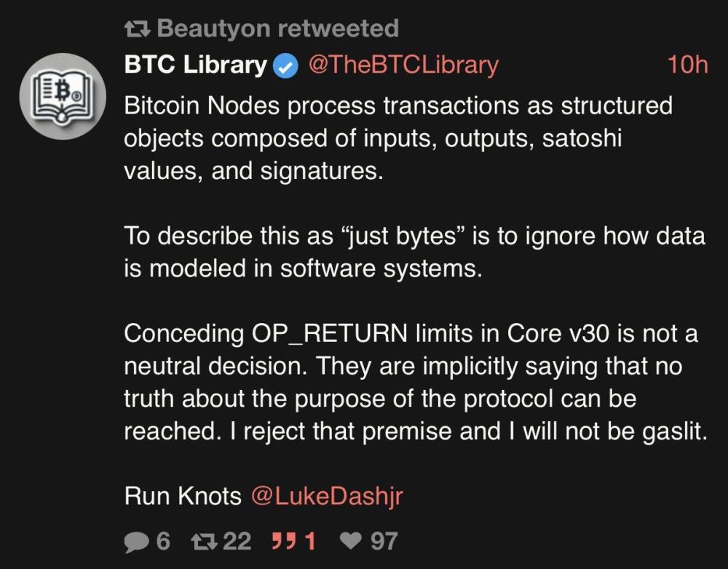
Task: Open BTC Library profile avatar
Action: point(62,96)
